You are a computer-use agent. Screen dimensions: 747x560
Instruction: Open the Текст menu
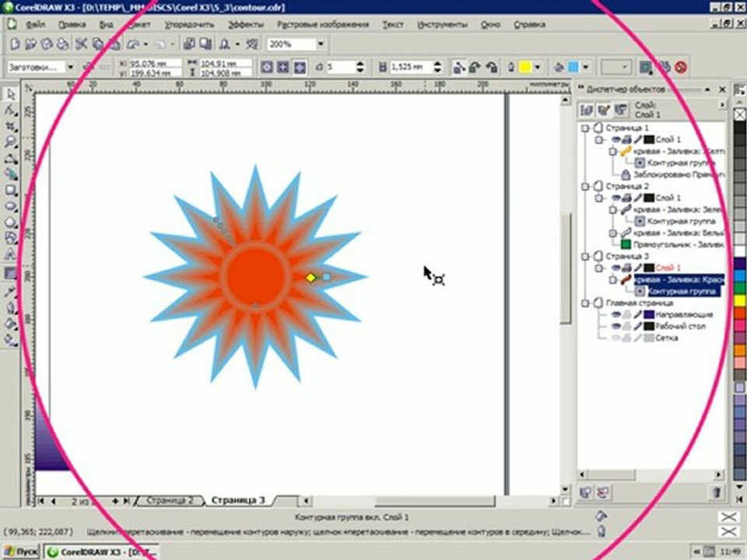[392, 24]
